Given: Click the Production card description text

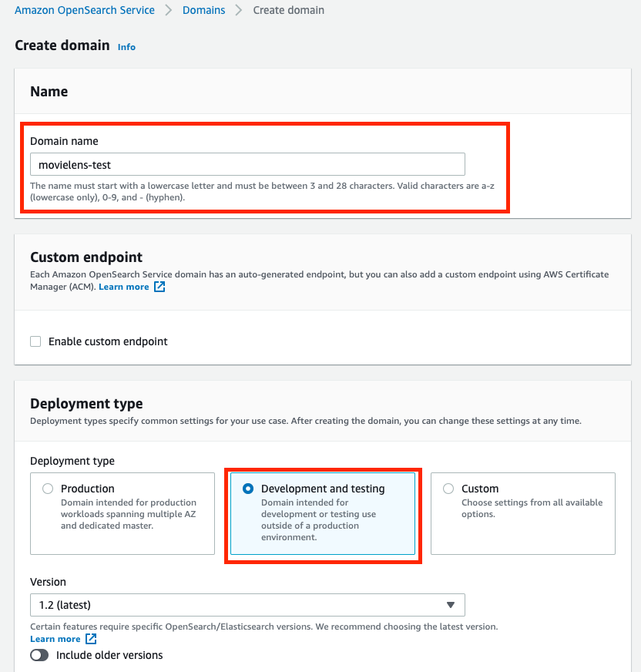Looking at the screenshot, I should tap(129, 514).
